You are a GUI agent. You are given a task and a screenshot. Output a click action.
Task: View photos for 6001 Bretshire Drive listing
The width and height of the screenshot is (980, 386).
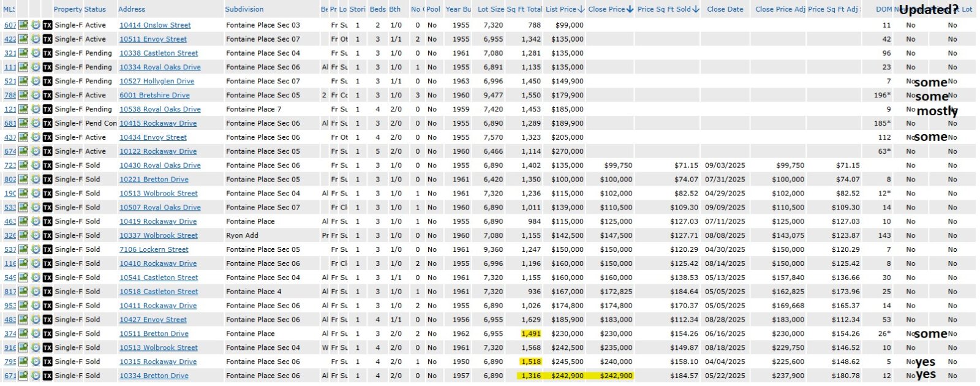click(x=23, y=95)
